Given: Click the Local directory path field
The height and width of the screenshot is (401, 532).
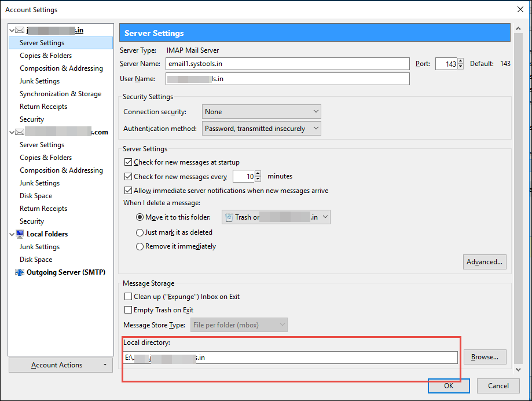Looking at the screenshot, I should (290, 358).
